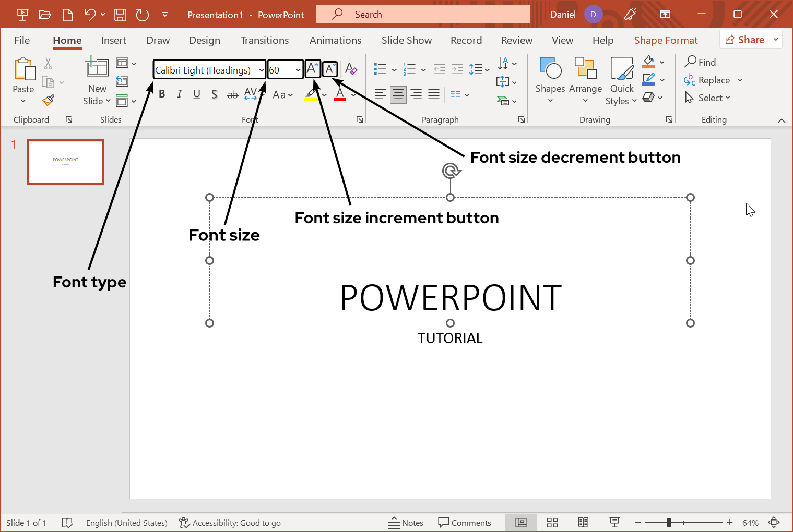Clear all text formatting
This screenshot has height=532, width=793.
(352, 69)
